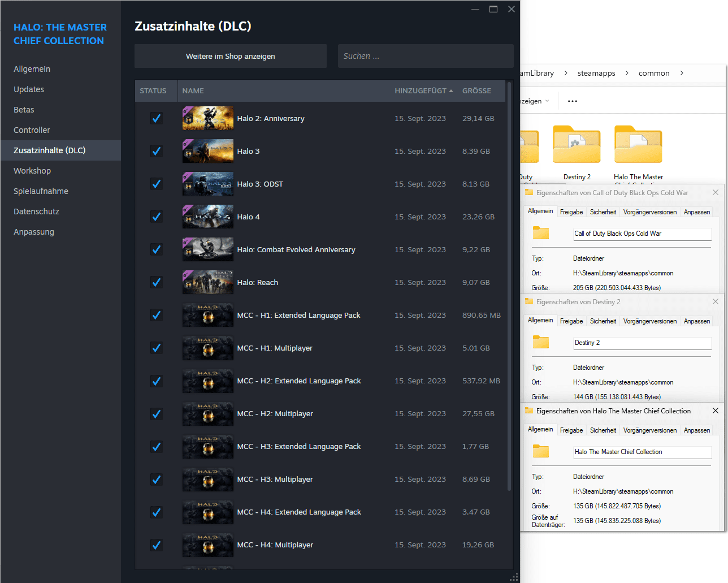
Task: Click steamapps breadcrumb in Explorer address bar
Action: [596, 73]
